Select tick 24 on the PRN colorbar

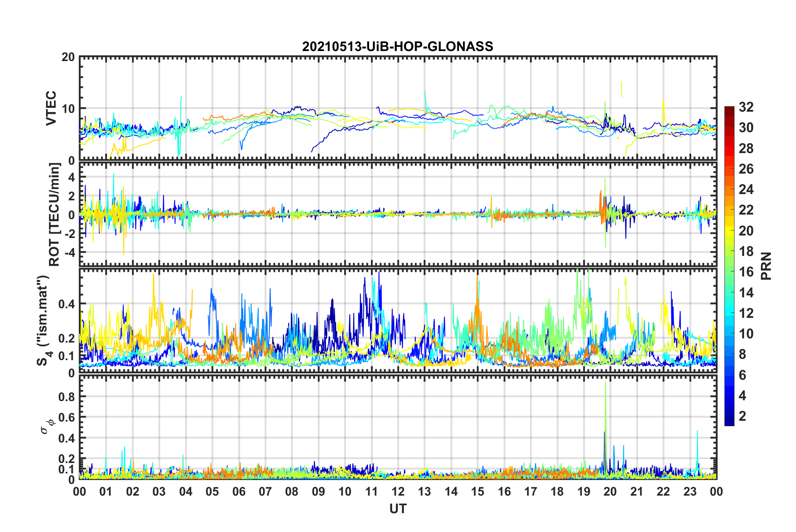click(x=746, y=189)
